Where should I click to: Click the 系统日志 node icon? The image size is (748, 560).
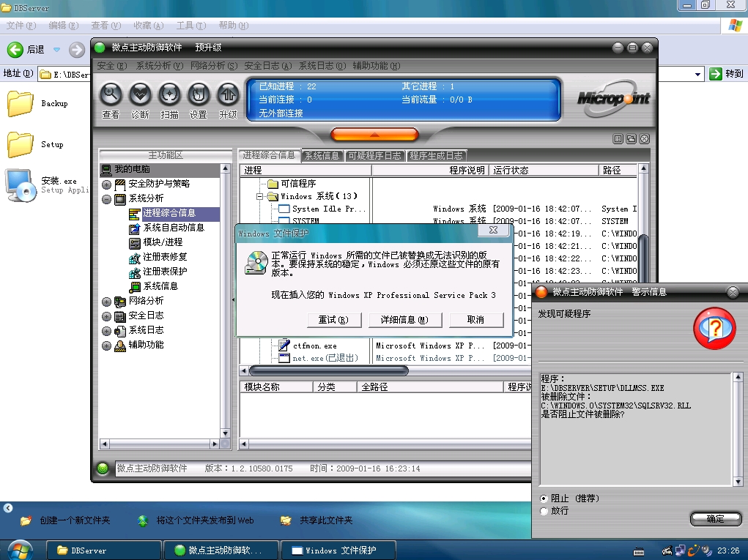pyautogui.click(x=120, y=331)
